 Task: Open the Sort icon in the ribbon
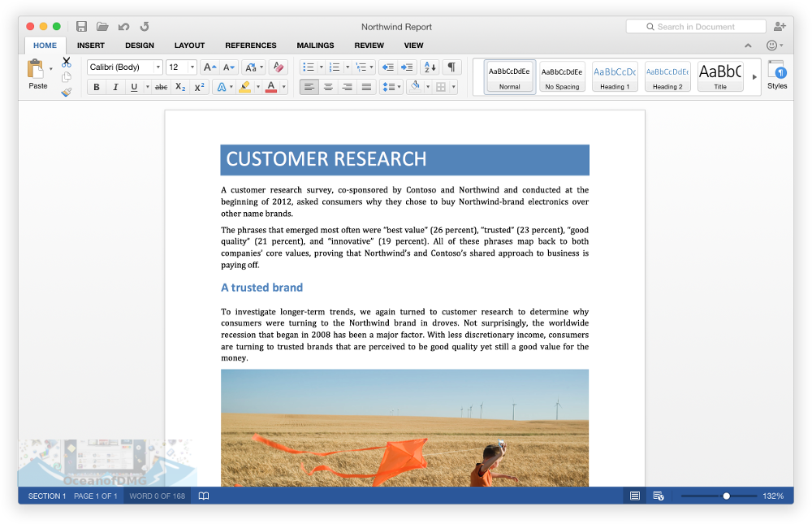click(x=429, y=67)
